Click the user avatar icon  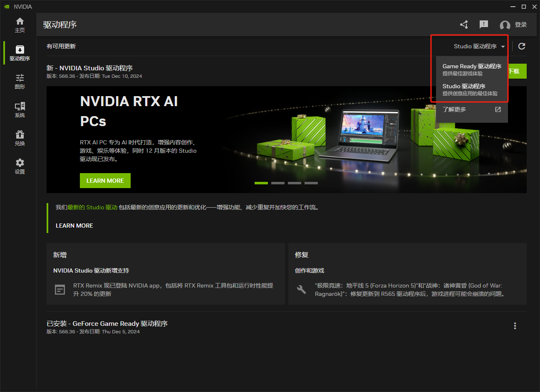505,25
